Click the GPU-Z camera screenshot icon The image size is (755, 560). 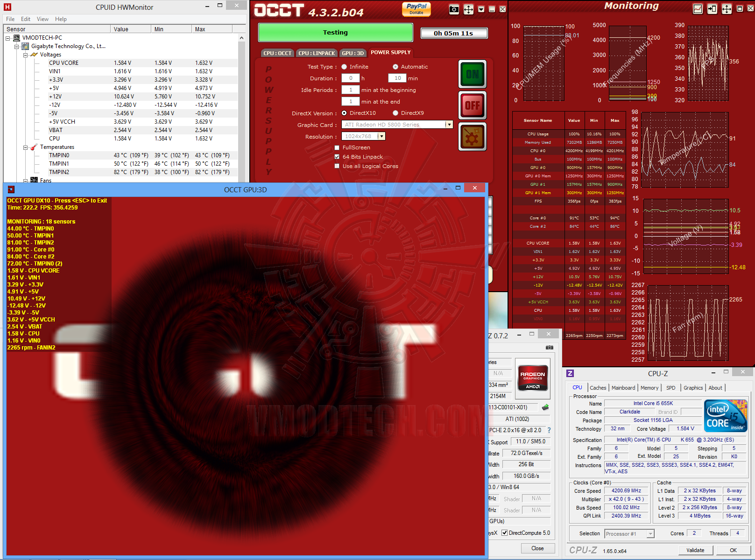550,347
